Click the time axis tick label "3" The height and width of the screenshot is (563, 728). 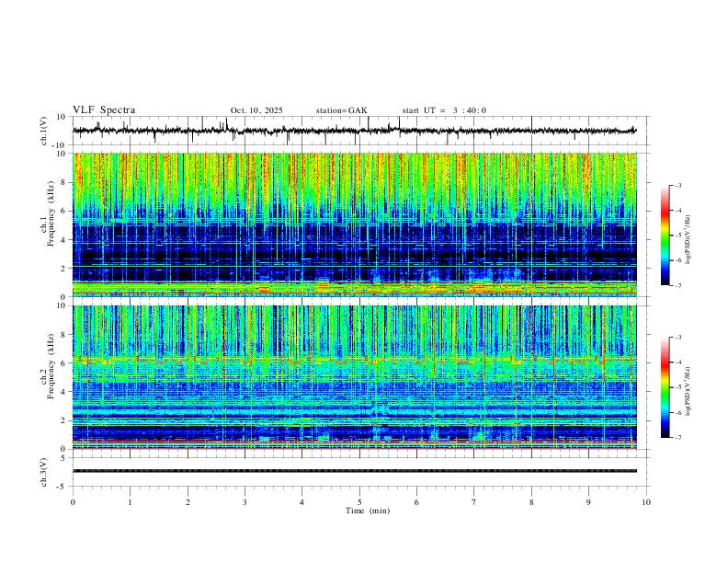pos(245,502)
